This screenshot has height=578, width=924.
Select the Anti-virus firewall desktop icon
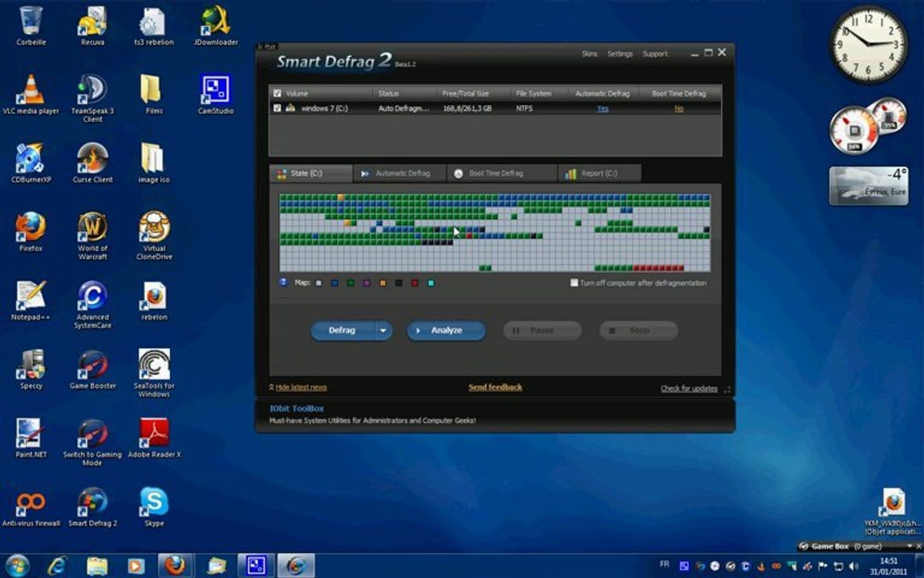tap(30, 507)
